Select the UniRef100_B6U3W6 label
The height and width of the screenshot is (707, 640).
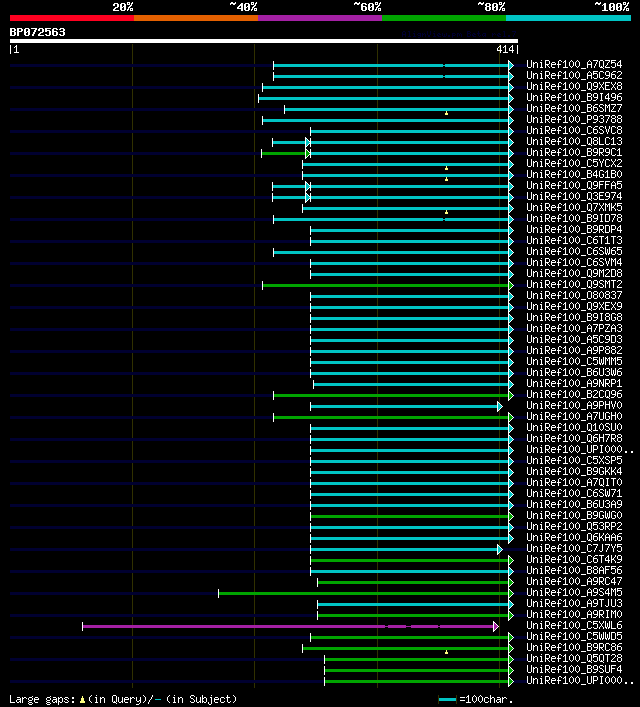click(574, 372)
